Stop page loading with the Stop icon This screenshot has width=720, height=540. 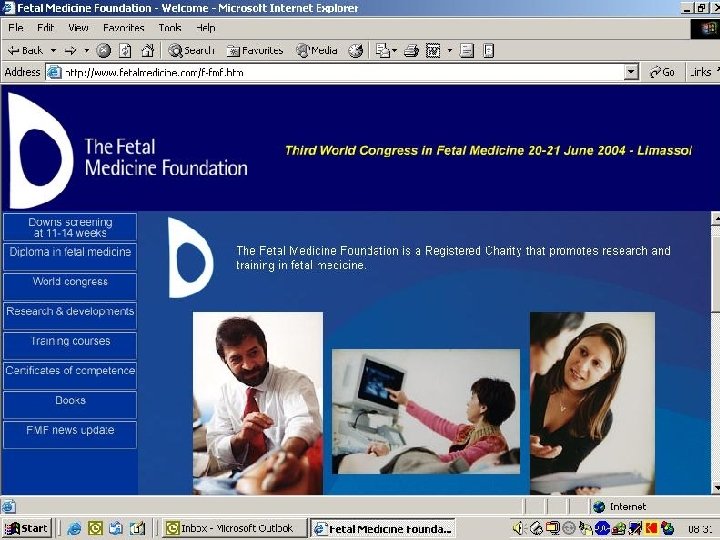(x=103, y=51)
